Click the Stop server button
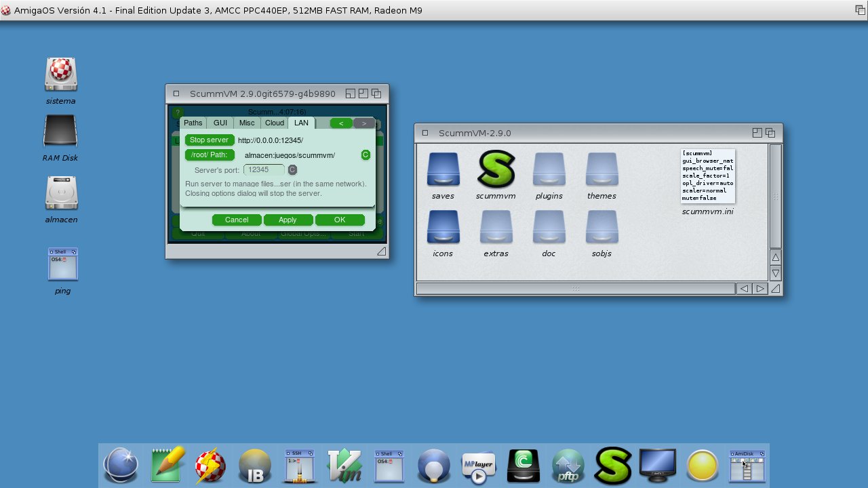This screenshot has width=868, height=488. pyautogui.click(x=209, y=140)
